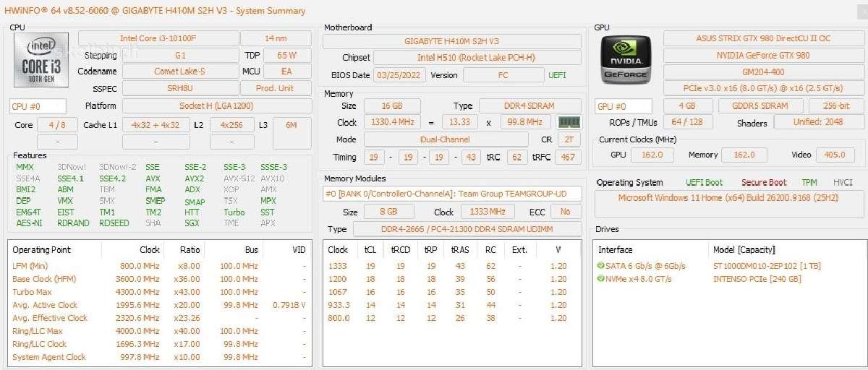Click the DDR4-2666 / PC4-21300 type field
The height and width of the screenshot is (370, 868).
pyautogui.click(x=467, y=229)
